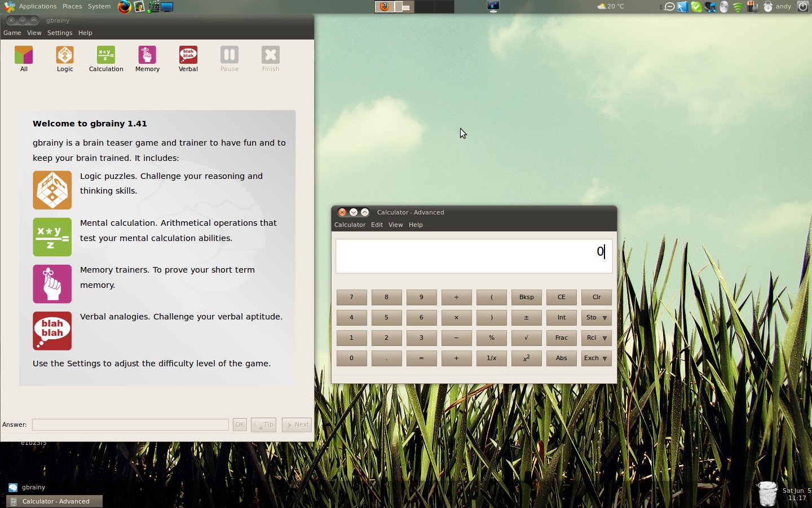
Task: Start a Memory trainer game
Action: (147, 59)
